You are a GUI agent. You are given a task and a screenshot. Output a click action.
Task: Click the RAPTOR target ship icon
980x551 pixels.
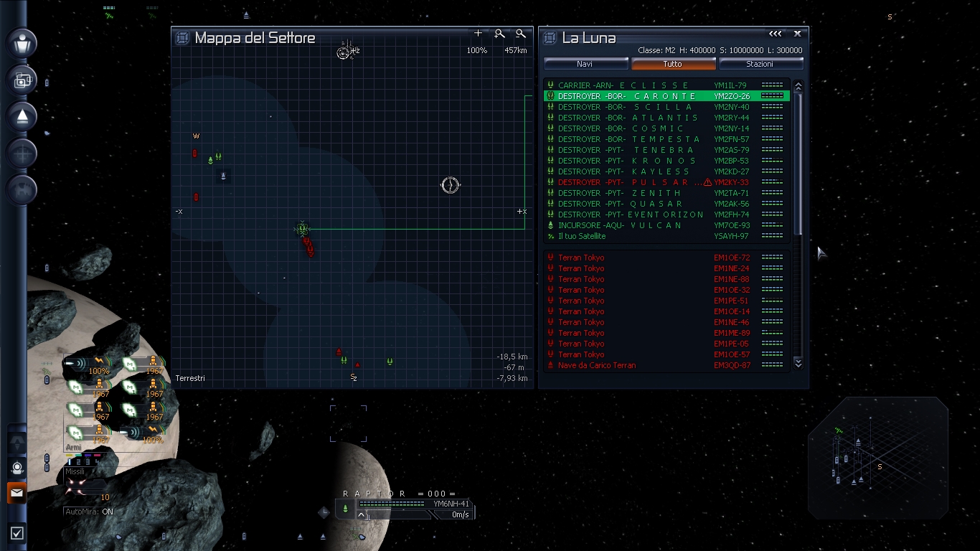tap(345, 509)
